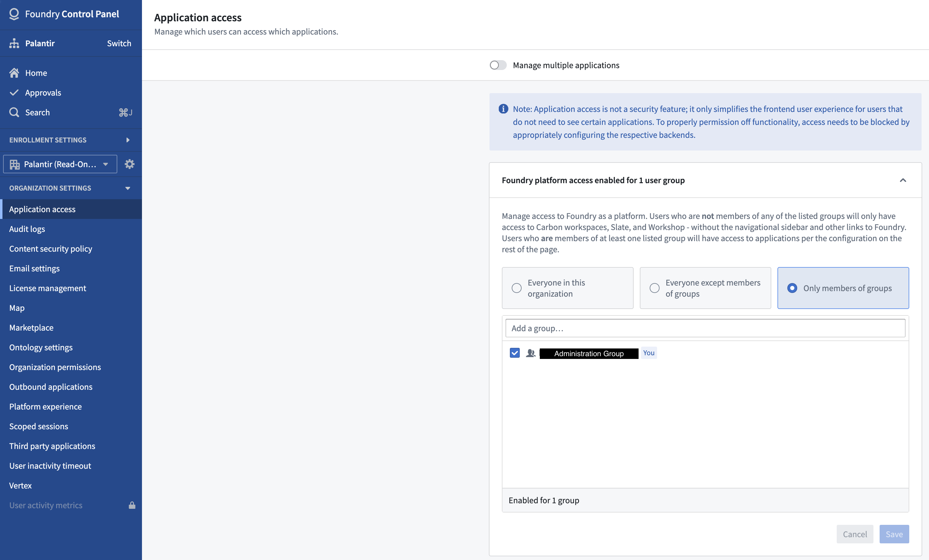
Task: Click the Save button
Action: 894,534
